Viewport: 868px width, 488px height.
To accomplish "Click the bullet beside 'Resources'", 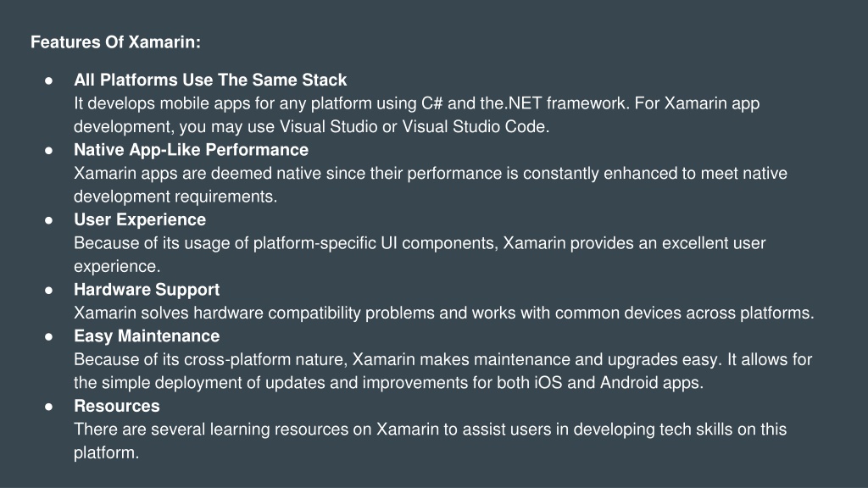I will pyautogui.click(x=48, y=407).
